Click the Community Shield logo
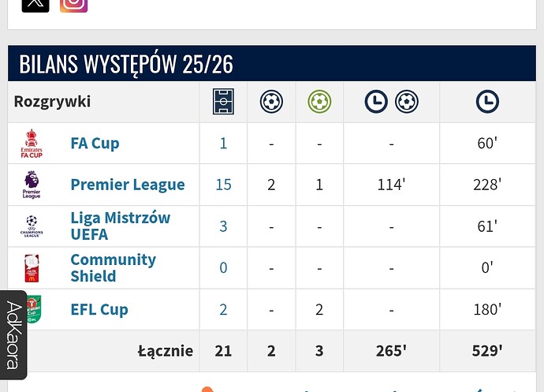The width and height of the screenshot is (544, 392). [32, 268]
